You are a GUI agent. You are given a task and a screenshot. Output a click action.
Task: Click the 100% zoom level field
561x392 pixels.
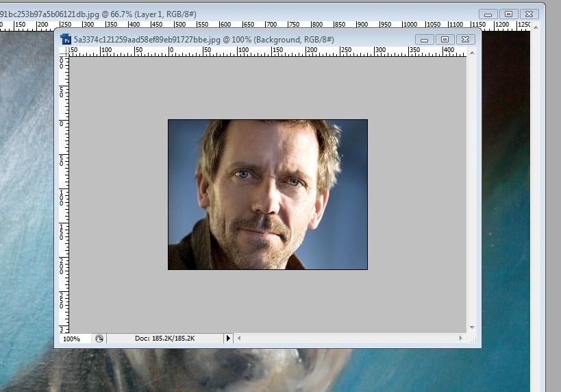coord(75,339)
